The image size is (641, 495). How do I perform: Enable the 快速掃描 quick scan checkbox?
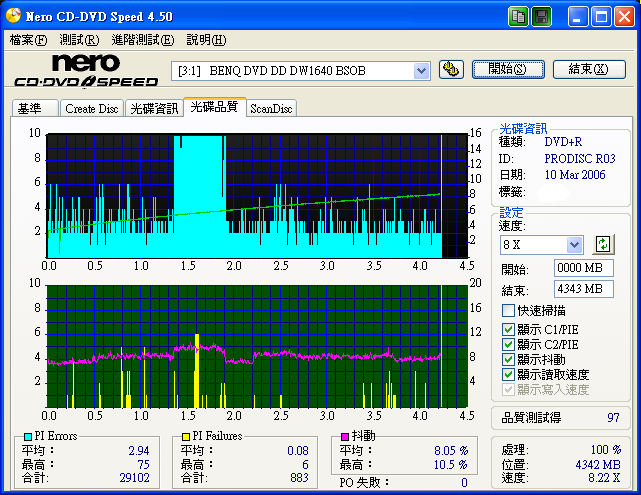click(x=508, y=311)
